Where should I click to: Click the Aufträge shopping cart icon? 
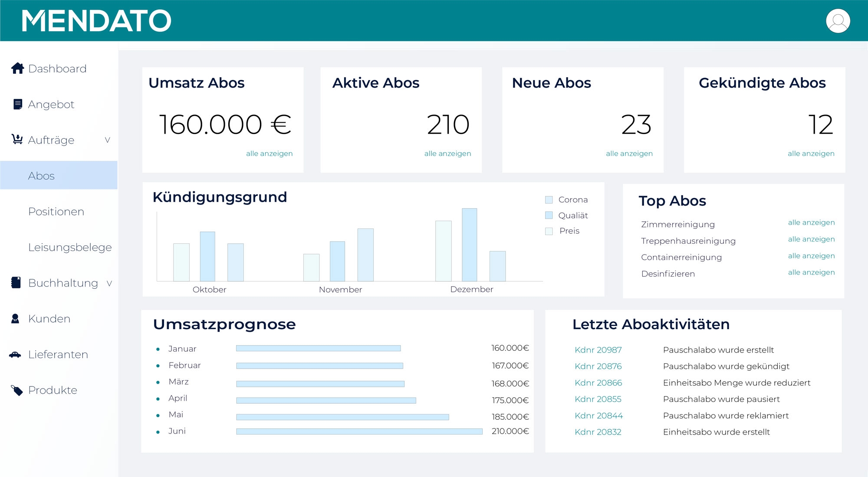pos(17,139)
